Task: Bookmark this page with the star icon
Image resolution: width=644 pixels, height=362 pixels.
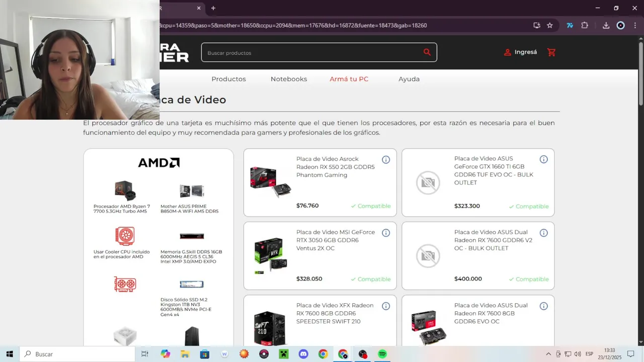Action: (550, 25)
